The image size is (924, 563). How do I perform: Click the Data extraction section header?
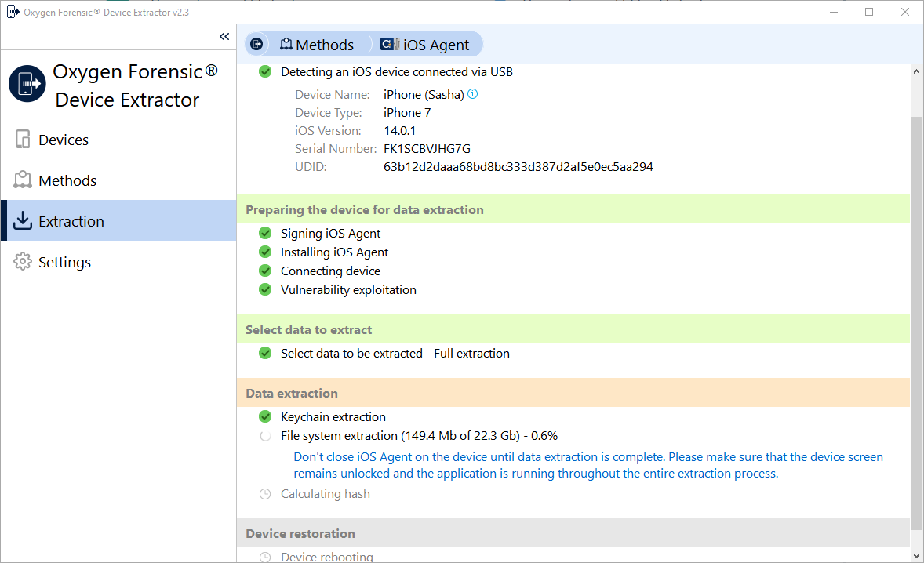(x=573, y=393)
